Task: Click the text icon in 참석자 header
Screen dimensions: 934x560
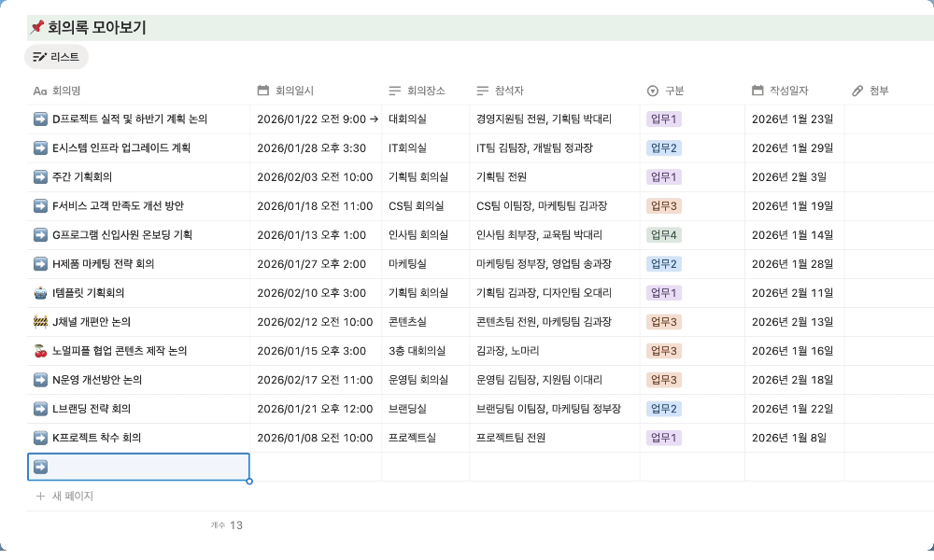Action: coord(482,91)
